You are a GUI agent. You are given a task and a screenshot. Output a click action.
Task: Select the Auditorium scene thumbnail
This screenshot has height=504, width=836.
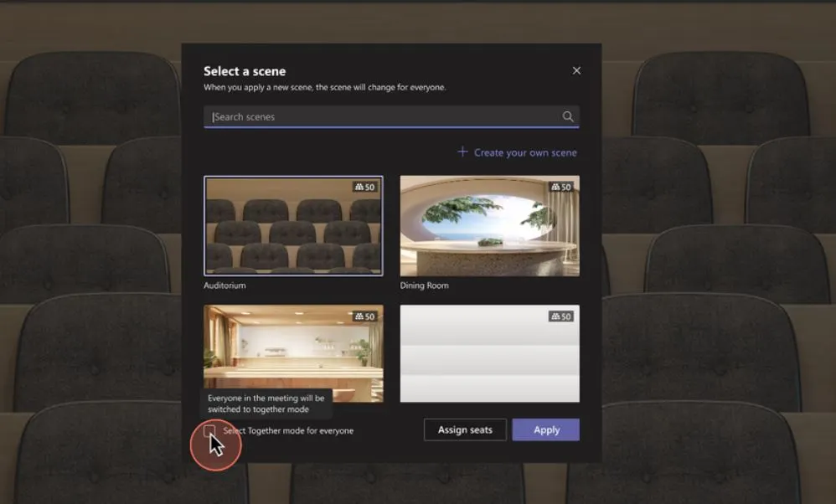[293, 226]
